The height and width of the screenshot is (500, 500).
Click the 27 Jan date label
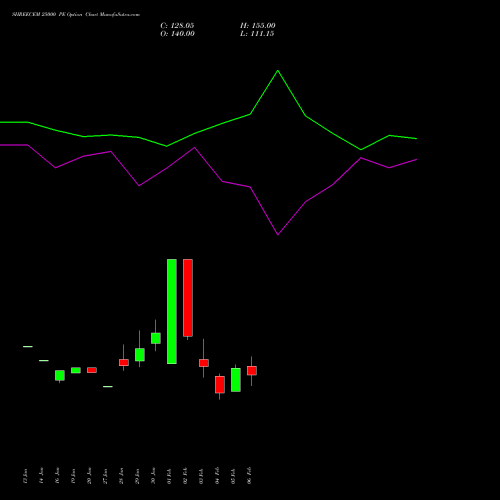point(105,476)
